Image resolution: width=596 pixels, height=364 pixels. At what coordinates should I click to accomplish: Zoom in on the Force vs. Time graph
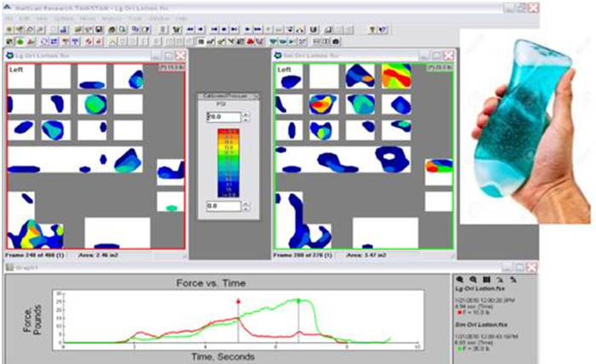pos(460,280)
